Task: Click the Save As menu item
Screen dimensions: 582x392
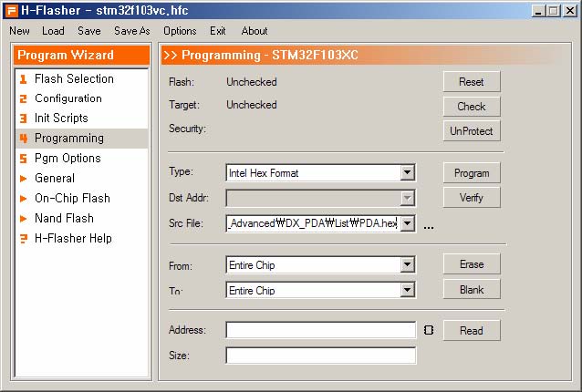Action: [132, 31]
